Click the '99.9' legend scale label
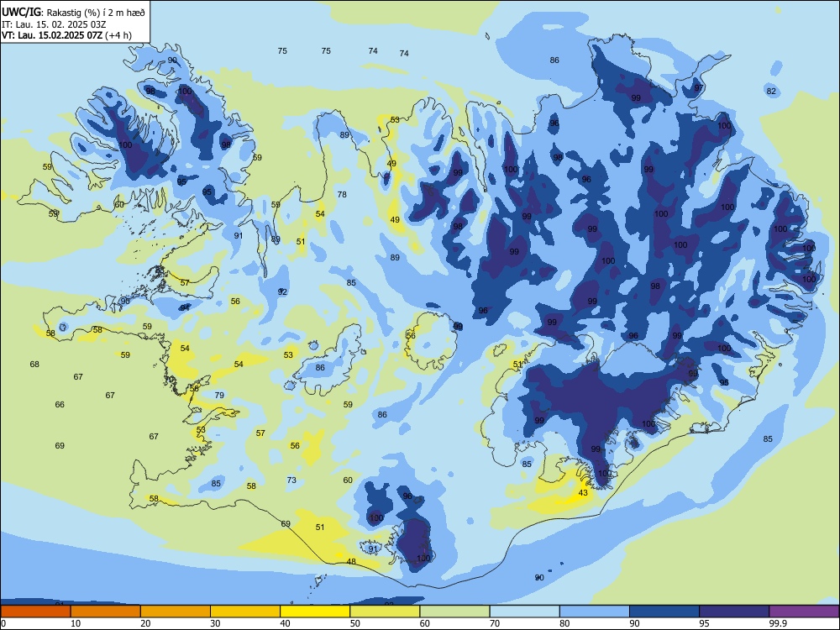 (x=777, y=623)
